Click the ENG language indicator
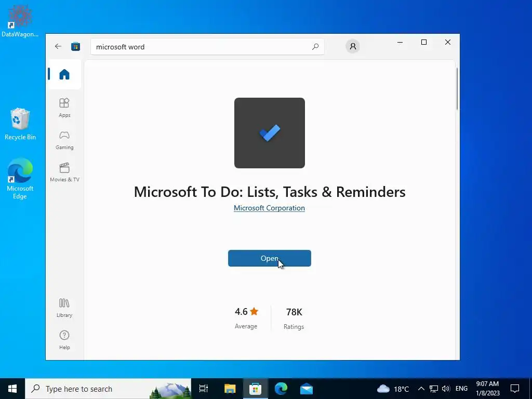532x399 pixels. [x=461, y=389]
